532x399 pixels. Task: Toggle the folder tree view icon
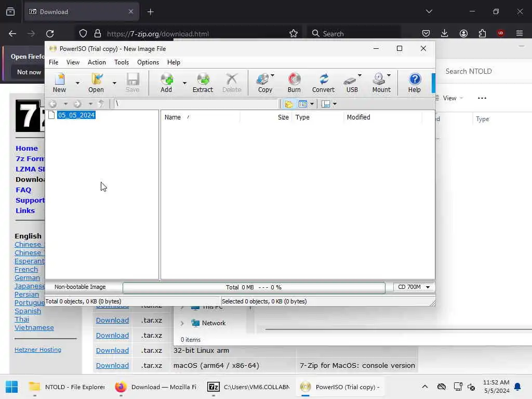coord(289,104)
